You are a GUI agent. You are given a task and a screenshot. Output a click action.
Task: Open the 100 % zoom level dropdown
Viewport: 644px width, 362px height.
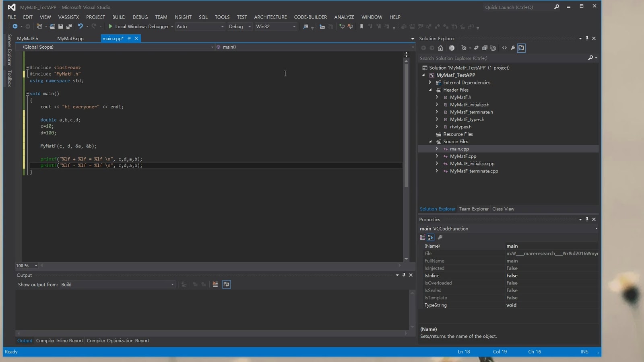pyautogui.click(x=36, y=265)
